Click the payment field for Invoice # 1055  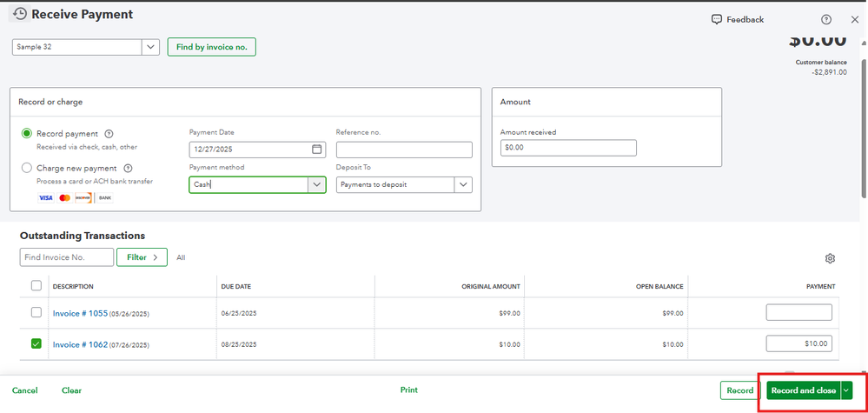[798, 312]
